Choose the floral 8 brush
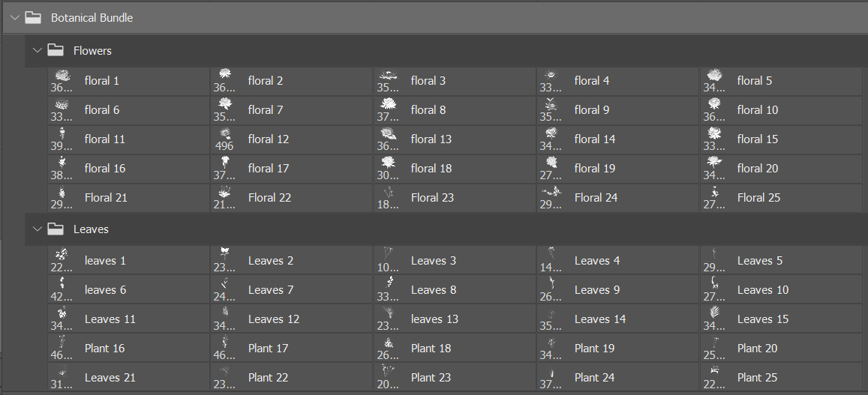The image size is (868, 395). pos(428,110)
